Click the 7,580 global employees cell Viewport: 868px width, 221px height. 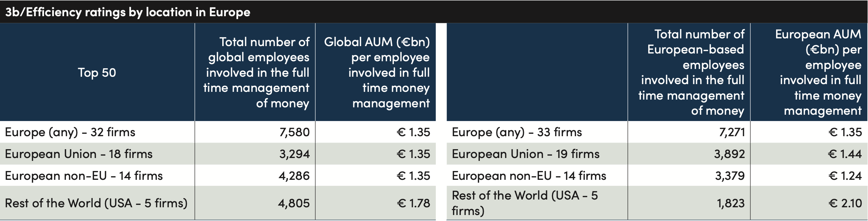[x=294, y=132]
